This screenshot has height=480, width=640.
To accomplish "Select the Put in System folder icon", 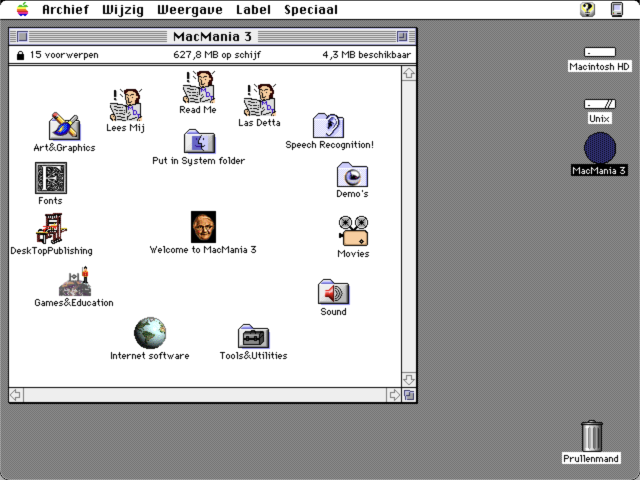I will (199, 142).
